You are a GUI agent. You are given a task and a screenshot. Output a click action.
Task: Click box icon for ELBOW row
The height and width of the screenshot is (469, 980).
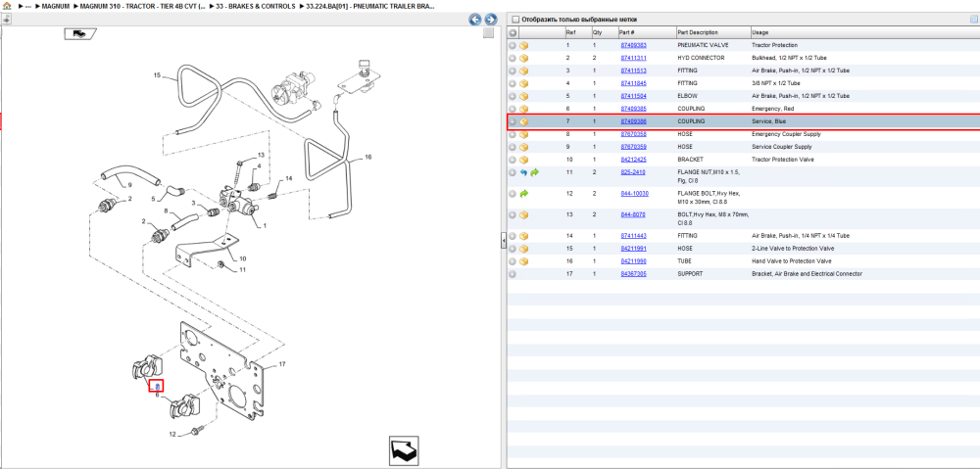click(524, 96)
